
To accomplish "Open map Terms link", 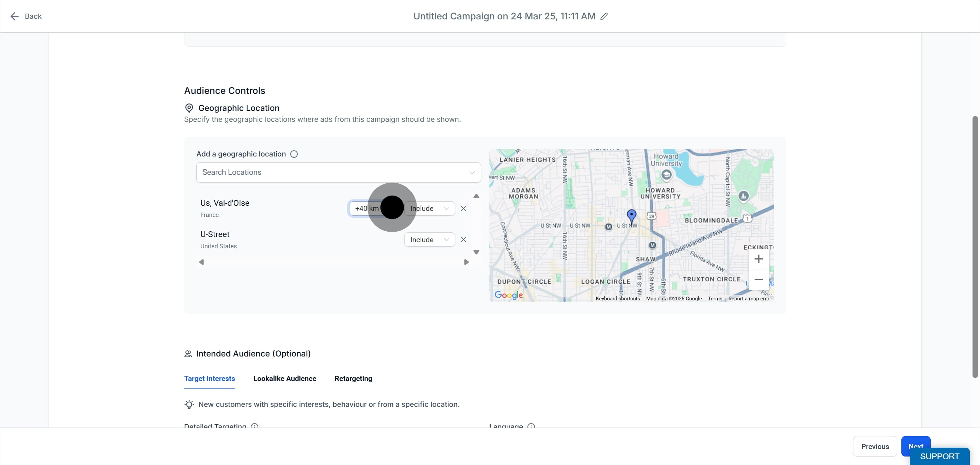I will 715,298.
